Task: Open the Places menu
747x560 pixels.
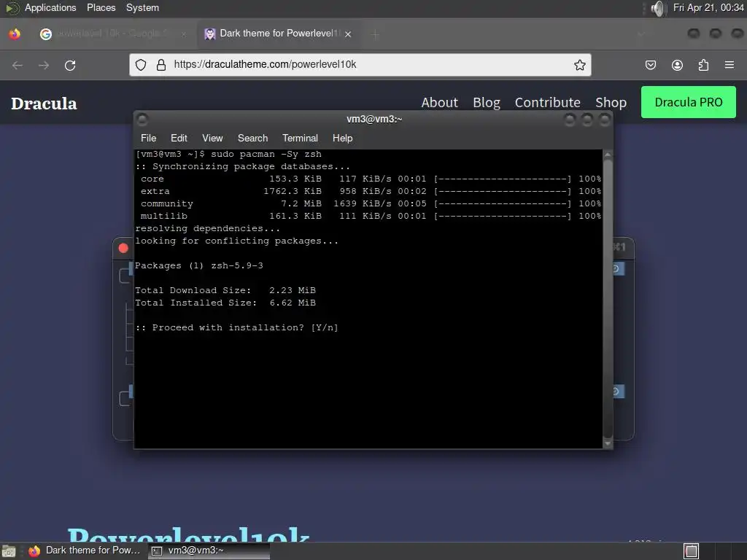Action: coord(101,7)
